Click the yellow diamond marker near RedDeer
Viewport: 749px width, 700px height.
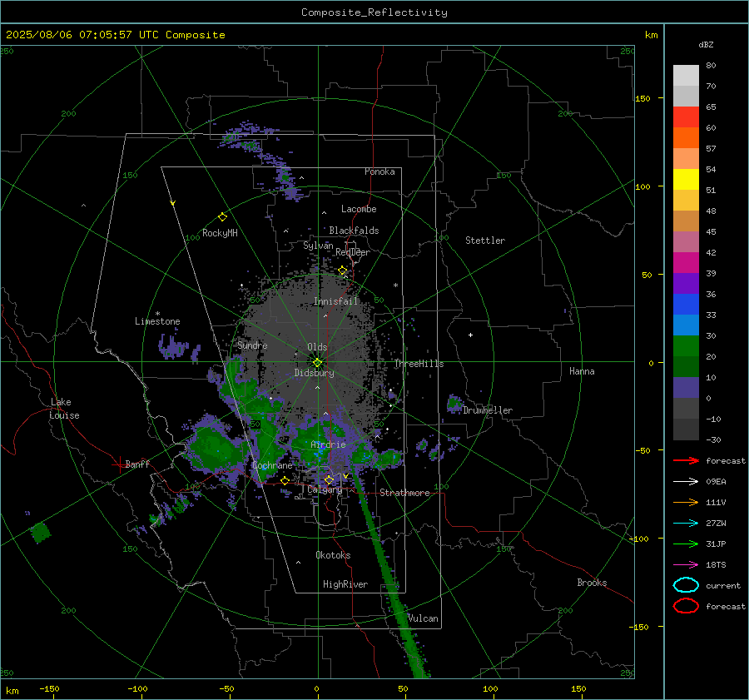click(342, 271)
